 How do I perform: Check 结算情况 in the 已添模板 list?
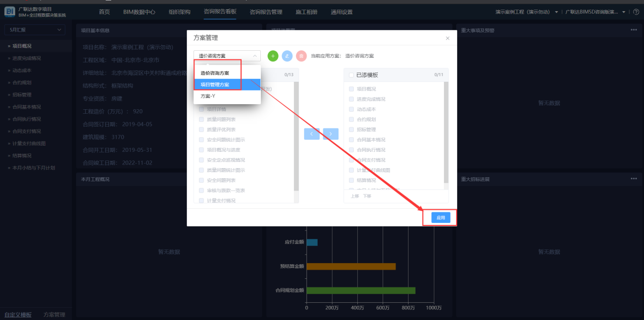(351, 180)
